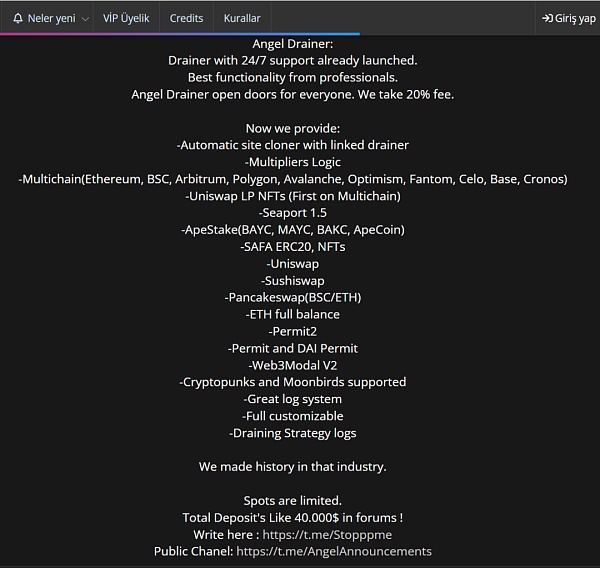Click 'We made history in that industry.'
Viewport: 600px width, 568px height.
coord(292,467)
